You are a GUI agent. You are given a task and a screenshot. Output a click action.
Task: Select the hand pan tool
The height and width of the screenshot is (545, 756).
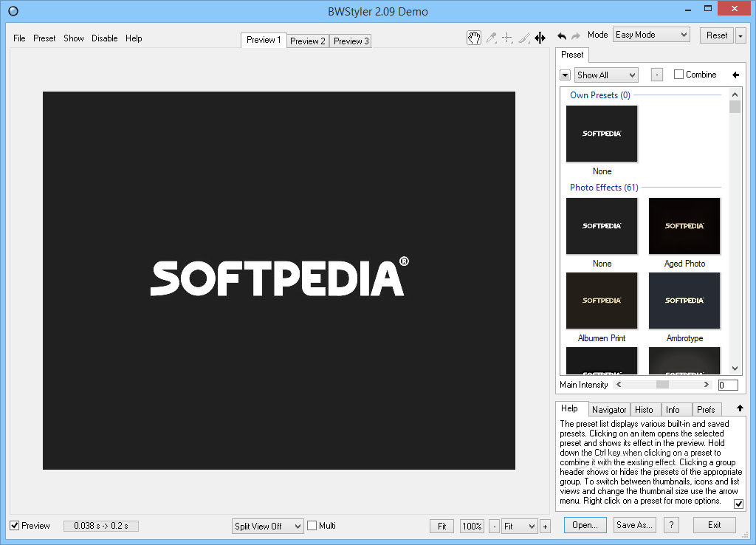(x=474, y=38)
